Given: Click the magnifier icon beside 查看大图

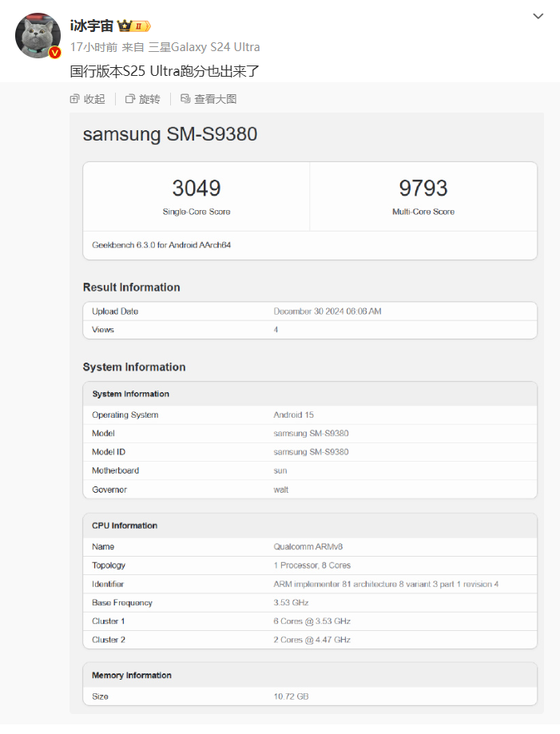Looking at the screenshot, I should click(185, 99).
